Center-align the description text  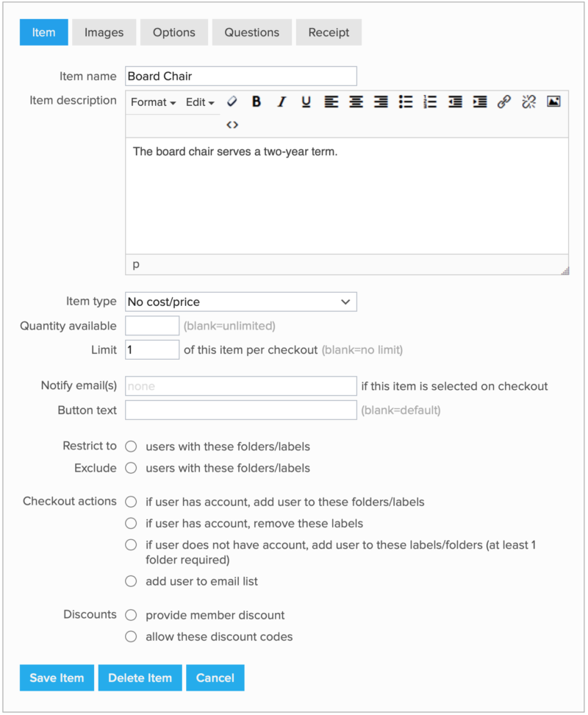[x=356, y=102]
